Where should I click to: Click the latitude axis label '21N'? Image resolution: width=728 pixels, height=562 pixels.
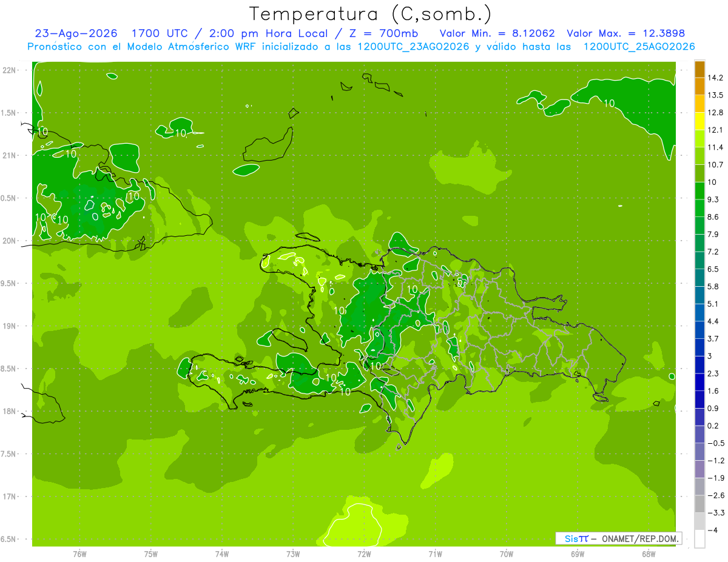pos(10,155)
